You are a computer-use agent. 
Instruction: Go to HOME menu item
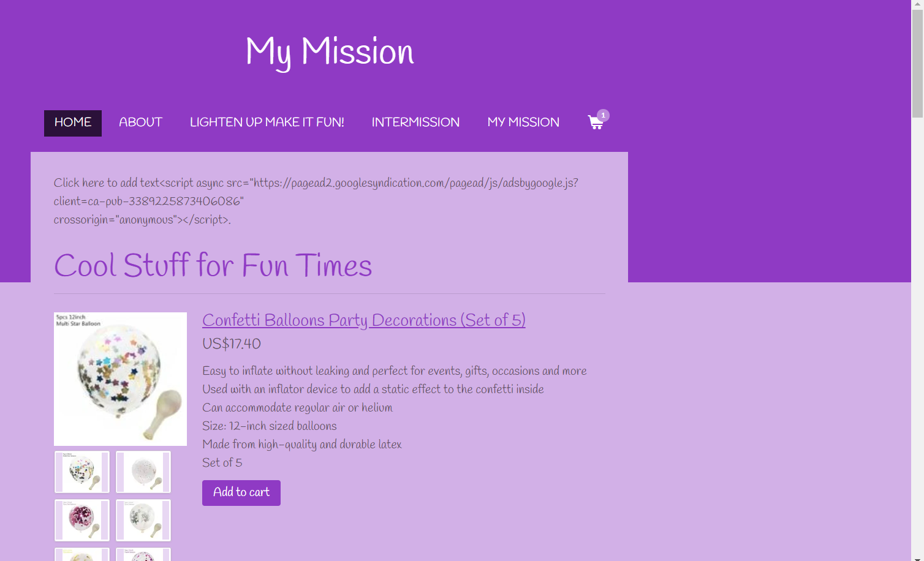click(x=73, y=123)
